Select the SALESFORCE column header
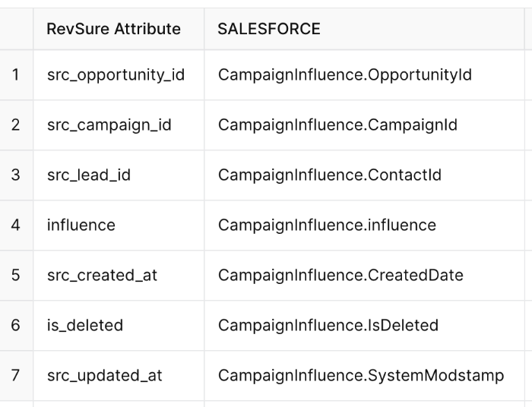Viewport: 532px width, 407px height. 364,29
